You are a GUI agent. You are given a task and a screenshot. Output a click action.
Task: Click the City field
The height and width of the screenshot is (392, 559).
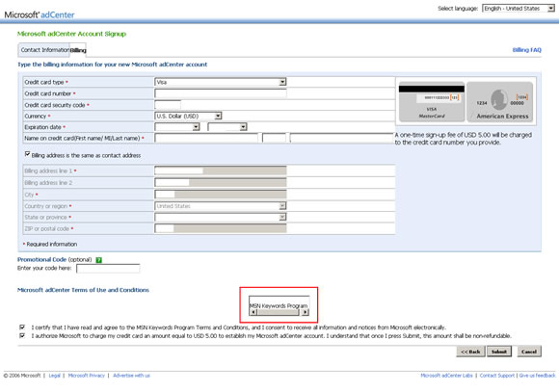coord(221,195)
